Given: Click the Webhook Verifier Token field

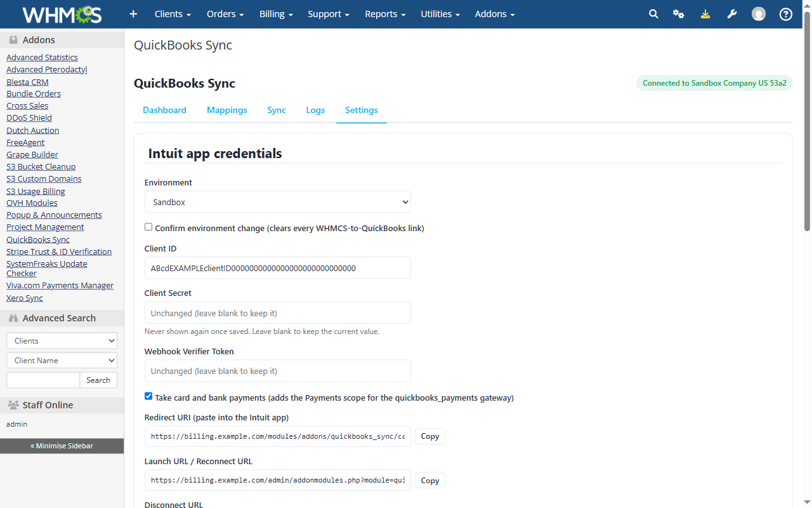Looking at the screenshot, I should (278, 371).
